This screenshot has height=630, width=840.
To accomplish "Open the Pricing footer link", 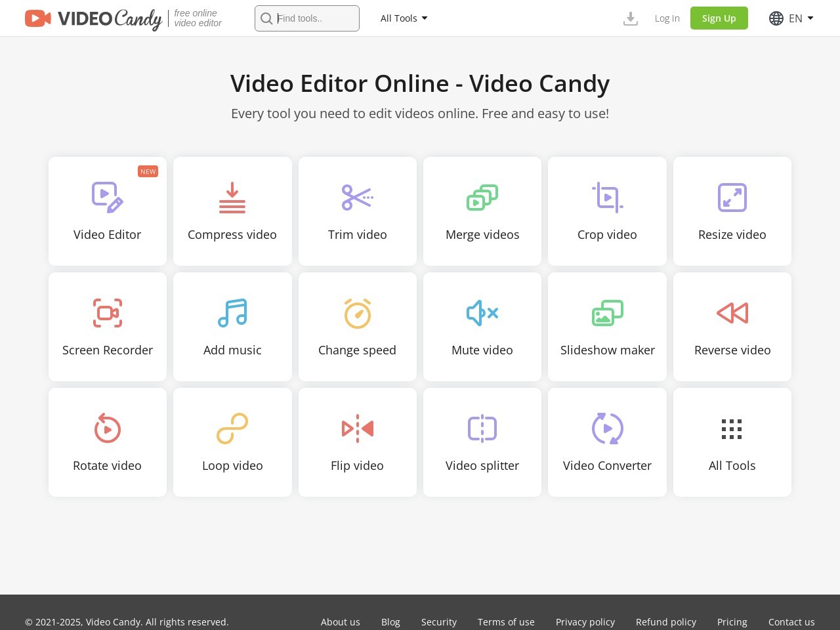I will pyautogui.click(x=732, y=622).
